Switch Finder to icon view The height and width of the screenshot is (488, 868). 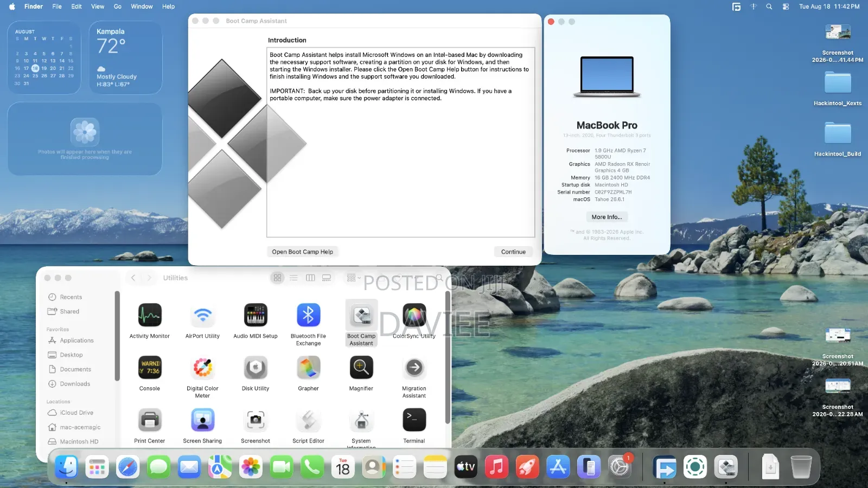pyautogui.click(x=277, y=278)
